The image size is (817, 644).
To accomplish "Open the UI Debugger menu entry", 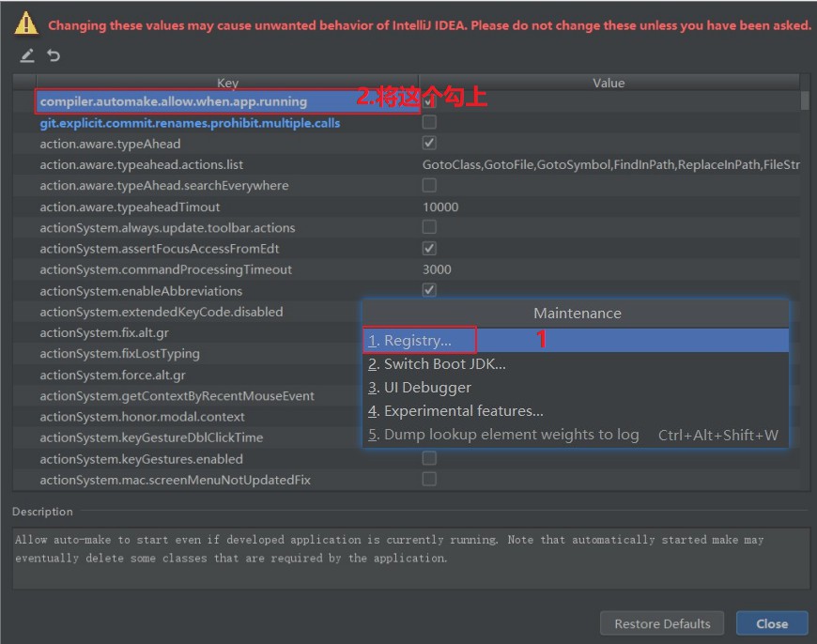I will [x=576, y=387].
